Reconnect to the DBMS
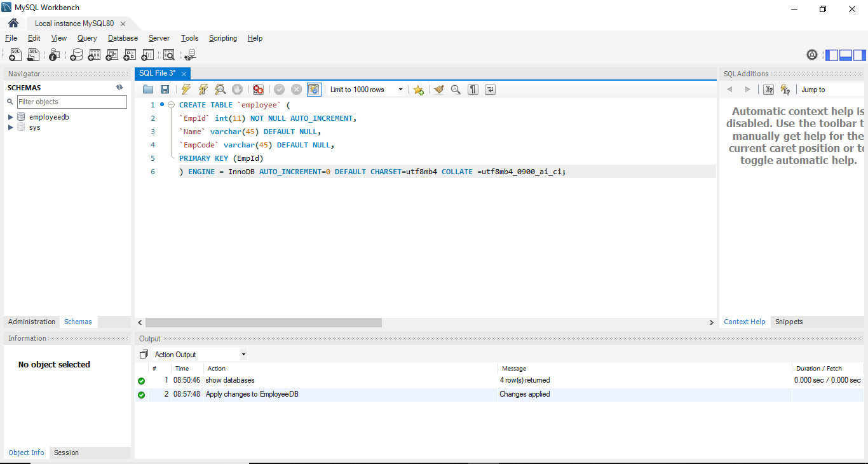 click(190, 55)
